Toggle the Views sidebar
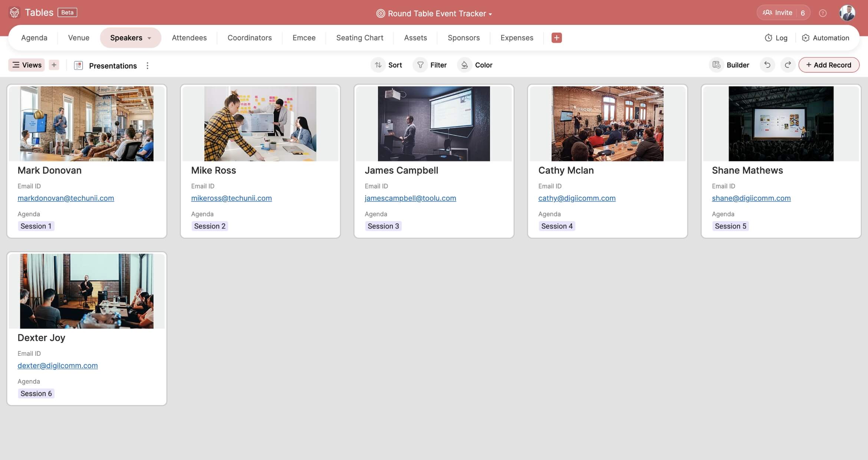Viewport: 868px width, 460px height. click(27, 65)
